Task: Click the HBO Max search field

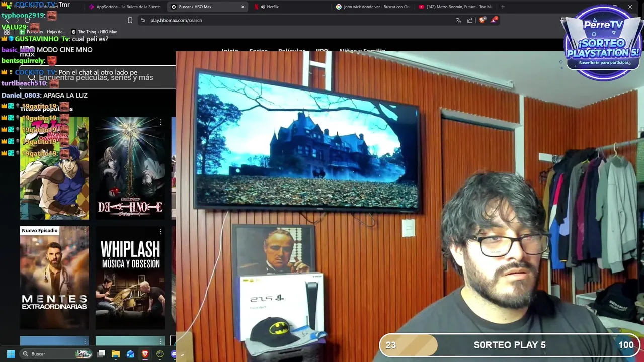Action: 98,77
